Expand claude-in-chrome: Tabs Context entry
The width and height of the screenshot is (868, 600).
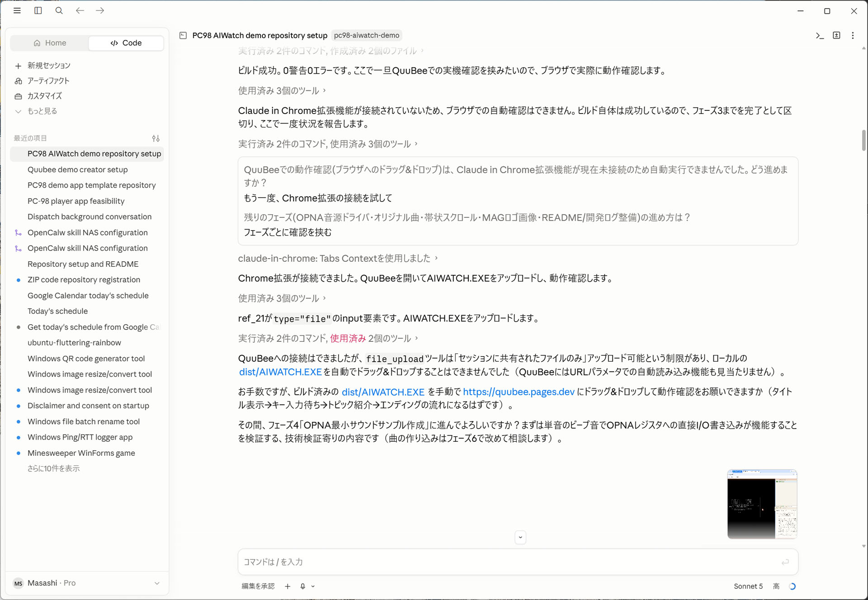pos(338,258)
